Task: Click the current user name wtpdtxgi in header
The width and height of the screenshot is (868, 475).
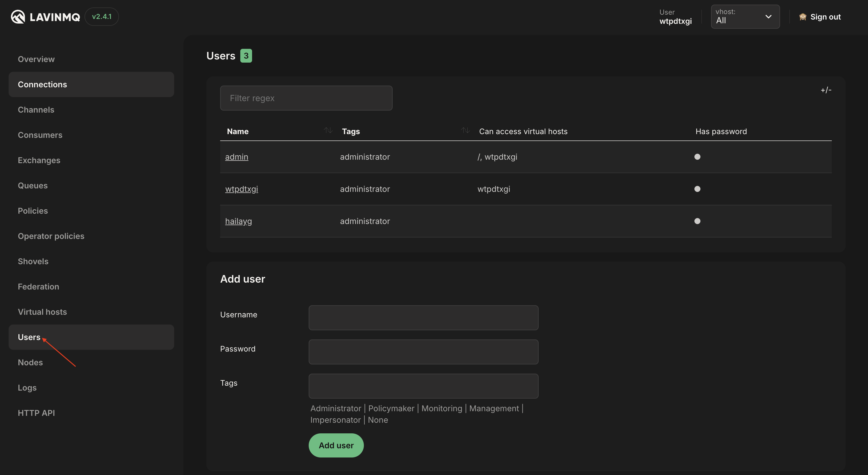Action: coord(675,21)
